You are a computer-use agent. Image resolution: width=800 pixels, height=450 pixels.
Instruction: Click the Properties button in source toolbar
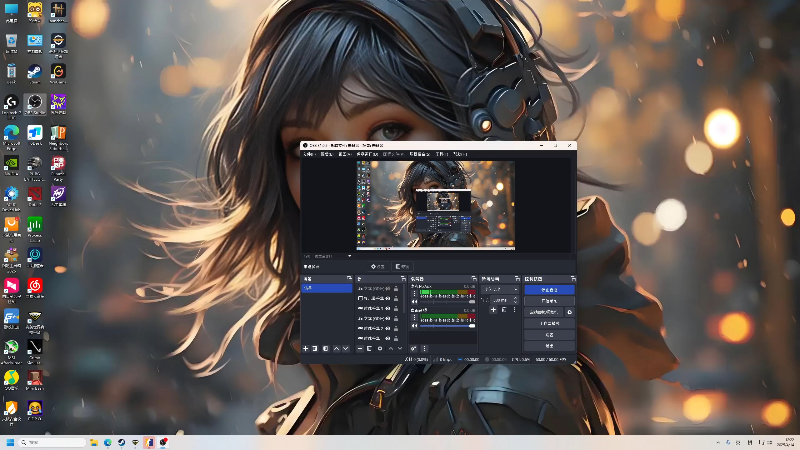378,266
